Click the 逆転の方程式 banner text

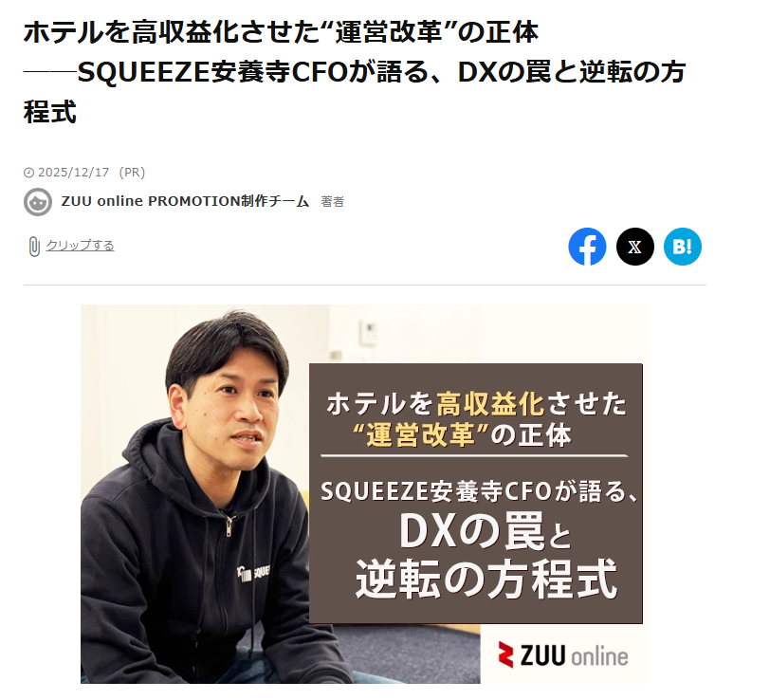(486, 579)
